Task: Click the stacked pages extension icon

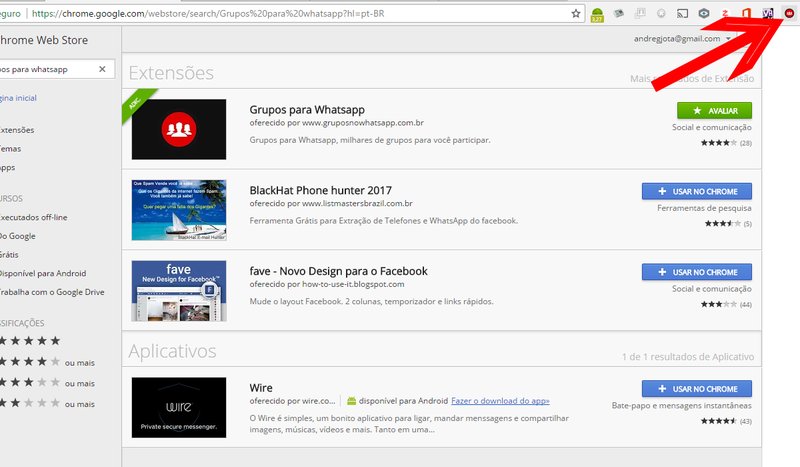Action: 640,14
